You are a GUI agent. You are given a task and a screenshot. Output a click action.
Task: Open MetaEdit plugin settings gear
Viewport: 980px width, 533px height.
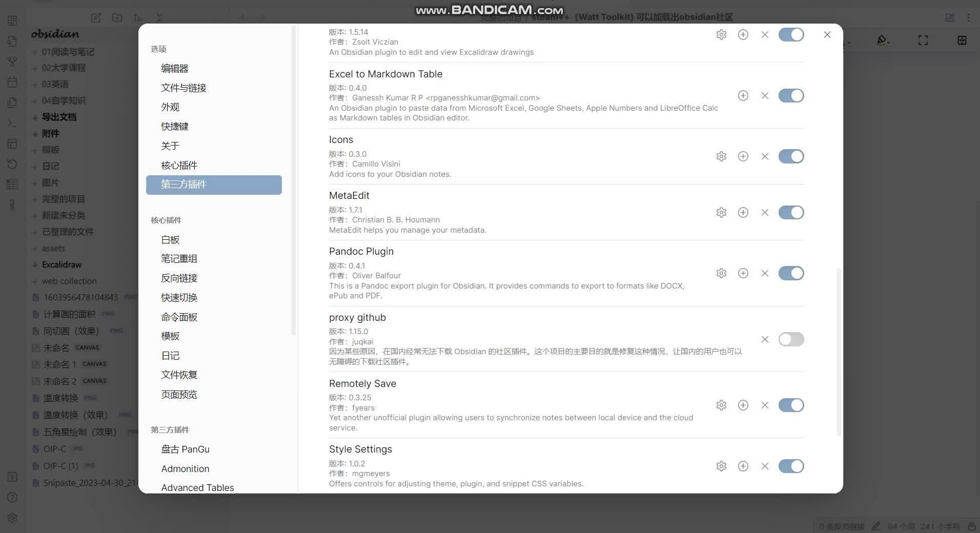click(721, 212)
